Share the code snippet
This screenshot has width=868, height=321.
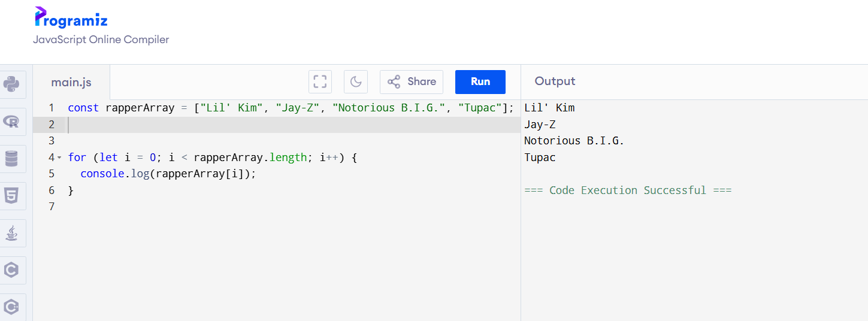click(x=412, y=82)
